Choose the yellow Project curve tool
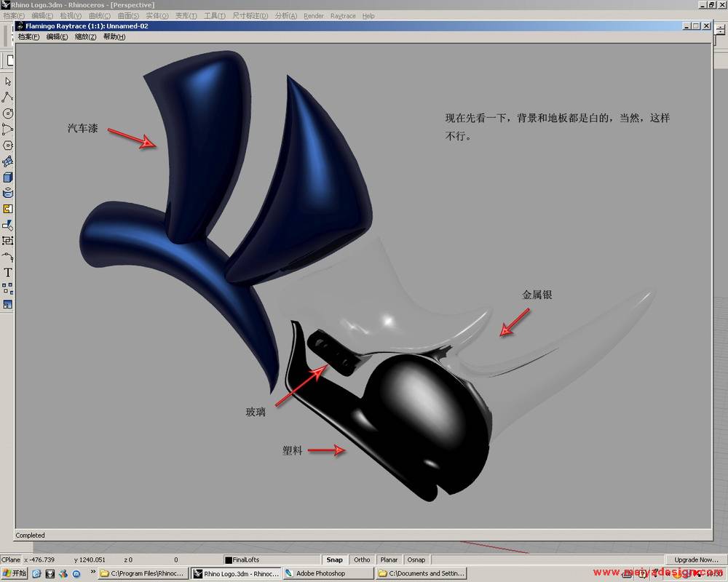728x582 pixels. pyautogui.click(x=8, y=210)
